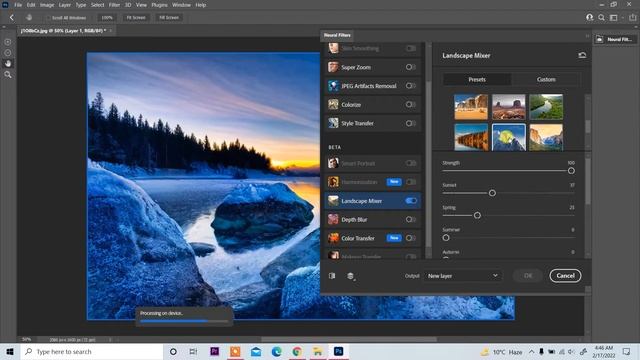Click the share icon at top right
The image size is (640, 360).
[x=633, y=18]
